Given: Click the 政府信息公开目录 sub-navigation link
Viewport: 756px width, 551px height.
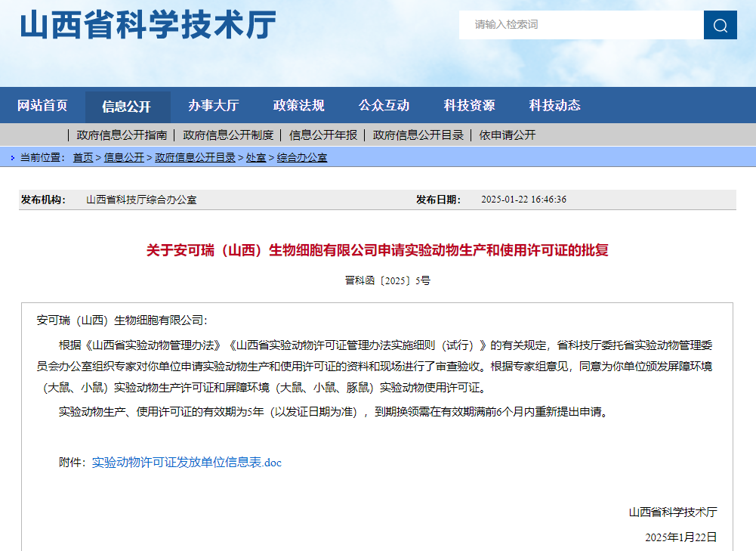Looking at the screenshot, I should (x=418, y=135).
